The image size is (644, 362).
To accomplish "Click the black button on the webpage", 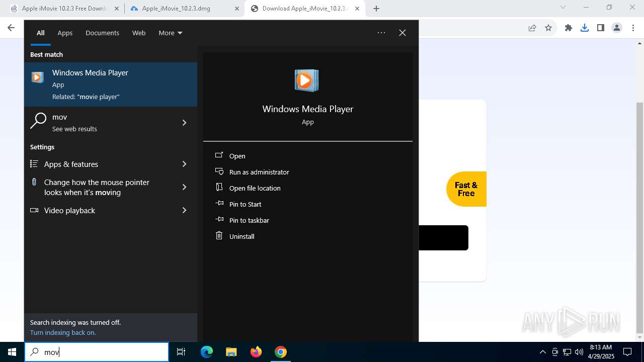I will point(443,238).
